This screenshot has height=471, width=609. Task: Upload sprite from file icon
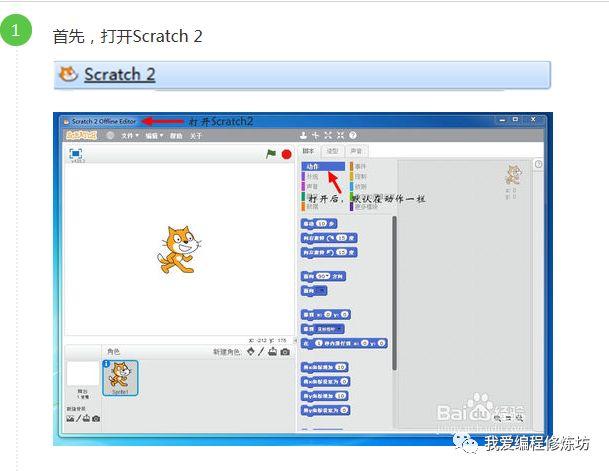273,351
